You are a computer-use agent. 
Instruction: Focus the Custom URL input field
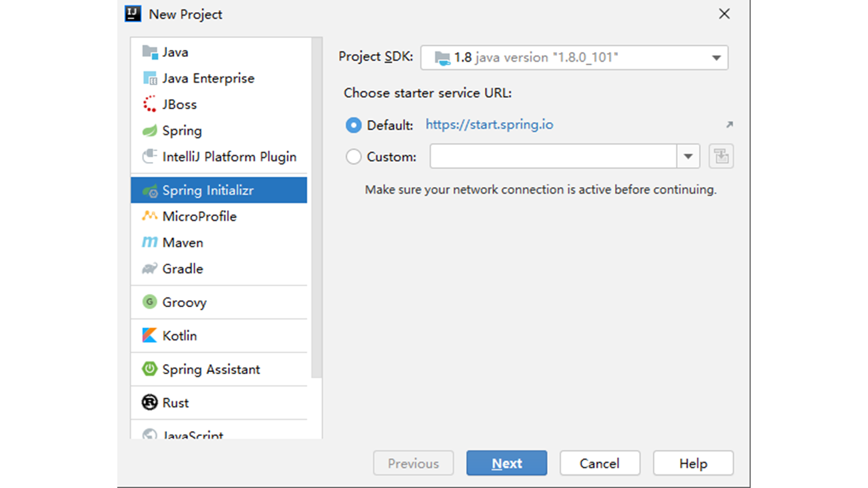coord(553,157)
